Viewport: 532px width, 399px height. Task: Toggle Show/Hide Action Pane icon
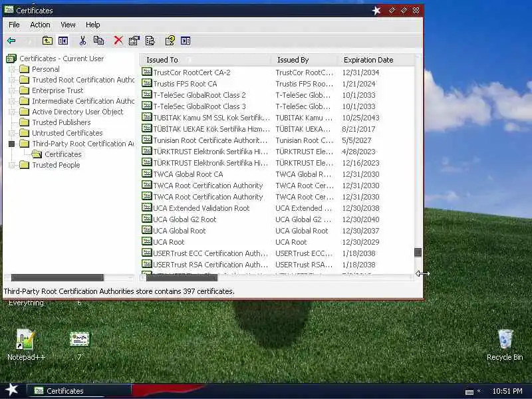pyautogui.click(x=186, y=41)
